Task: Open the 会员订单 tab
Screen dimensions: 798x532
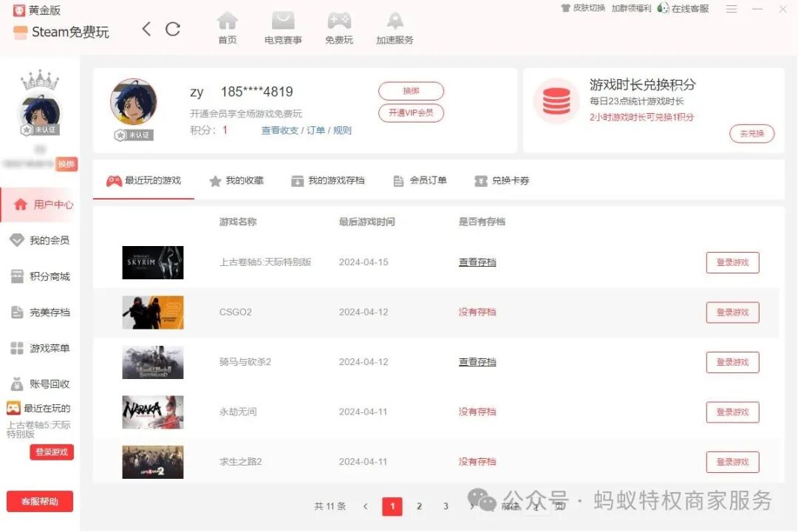Action: pyautogui.click(x=420, y=180)
